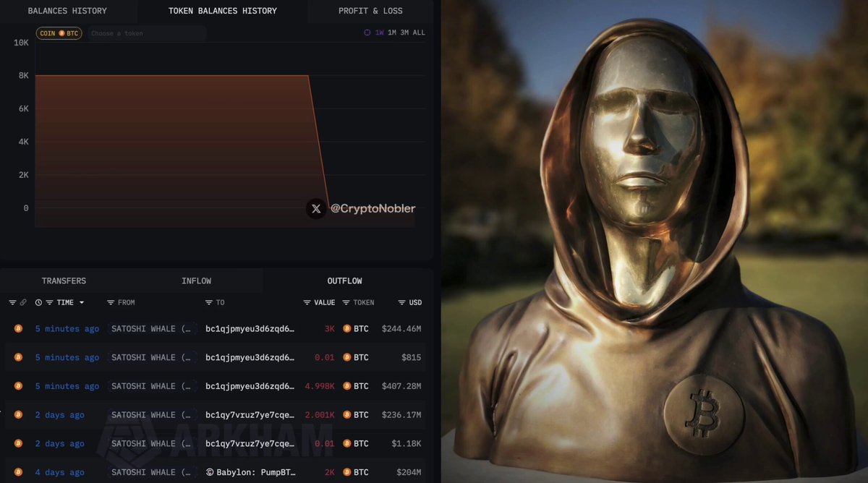Click the $1.18K USD amount
Viewport: 868px width, 483px height.
[x=408, y=444]
